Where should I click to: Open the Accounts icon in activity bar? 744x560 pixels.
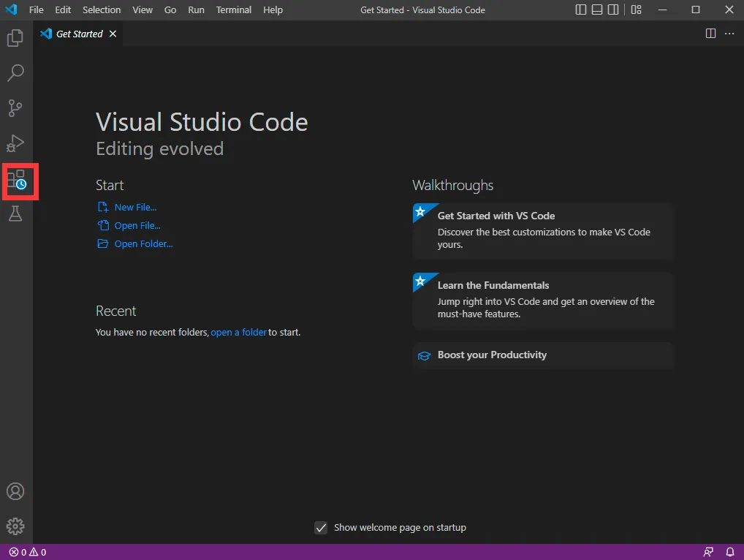(15, 491)
